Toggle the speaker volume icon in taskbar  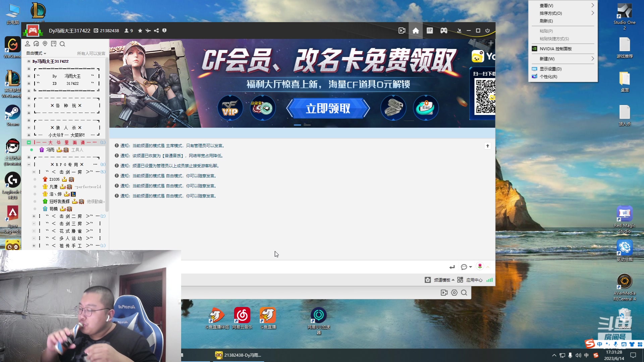[x=578, y=355]
